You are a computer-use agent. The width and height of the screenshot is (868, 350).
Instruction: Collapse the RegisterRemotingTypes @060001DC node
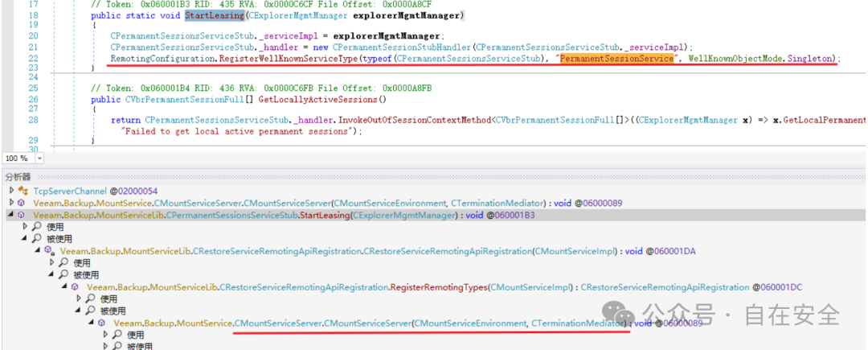pyautogui.click(x=63, y=287)
